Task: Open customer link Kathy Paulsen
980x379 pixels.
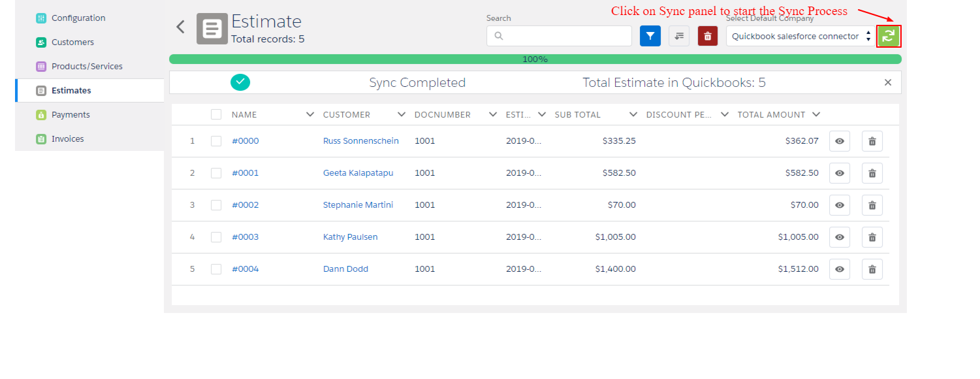Action: (351, 237)
